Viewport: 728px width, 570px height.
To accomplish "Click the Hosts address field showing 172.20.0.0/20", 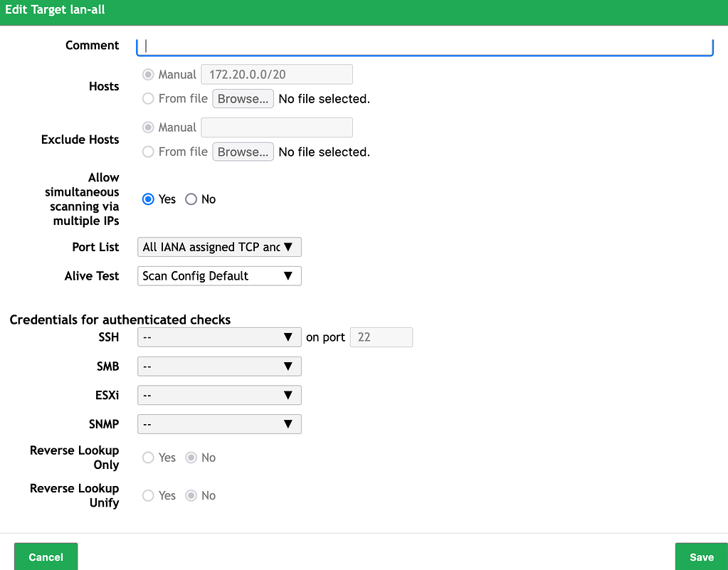I will 276,74.
